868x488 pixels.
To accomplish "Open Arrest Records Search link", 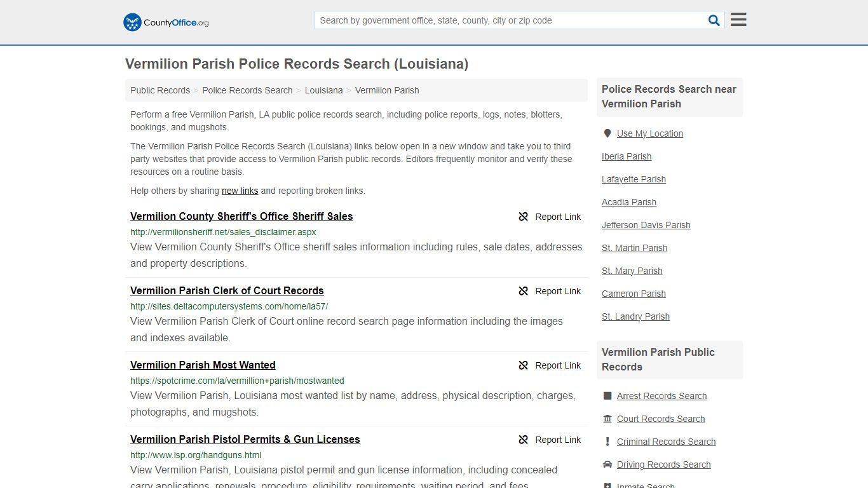I will click(x=661, y=396).
